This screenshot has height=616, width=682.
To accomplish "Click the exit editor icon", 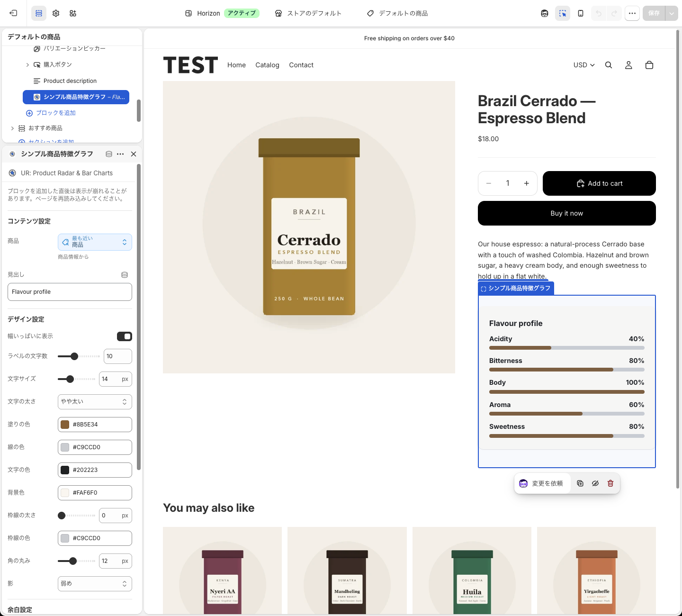I will click(x=13, y=13).
